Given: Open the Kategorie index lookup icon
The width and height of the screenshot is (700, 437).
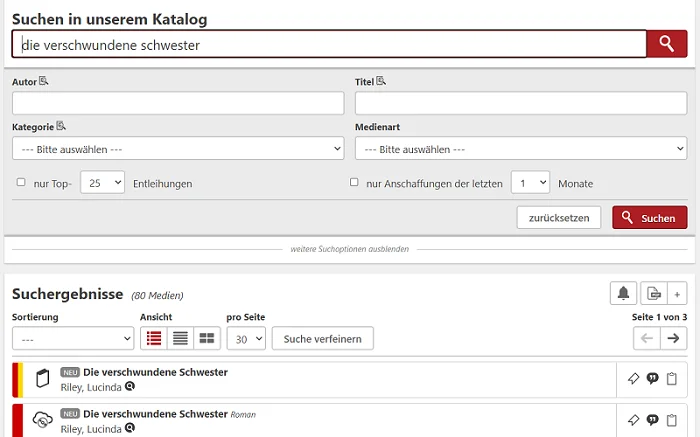Looking at the screenshot, I should (x=61, y=126).
